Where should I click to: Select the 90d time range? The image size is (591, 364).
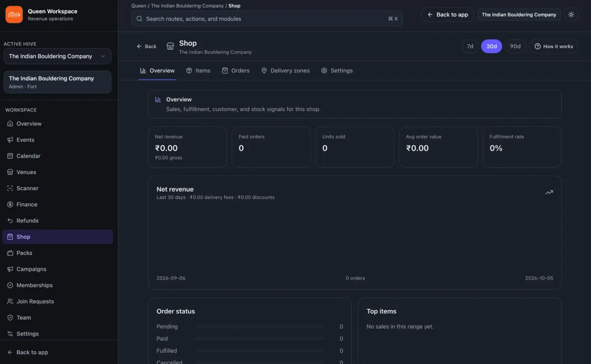[515, 46]
